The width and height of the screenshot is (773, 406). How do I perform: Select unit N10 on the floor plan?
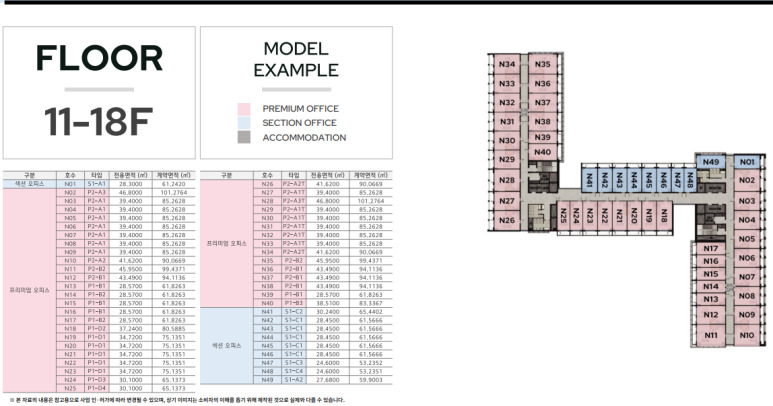747,335
